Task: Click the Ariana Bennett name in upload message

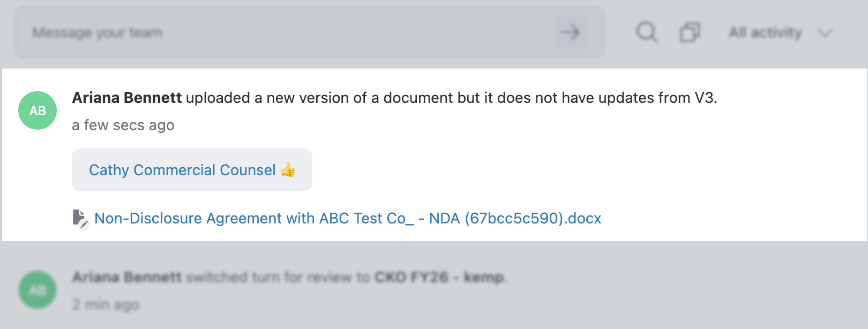Action: (x=127, y=98)
